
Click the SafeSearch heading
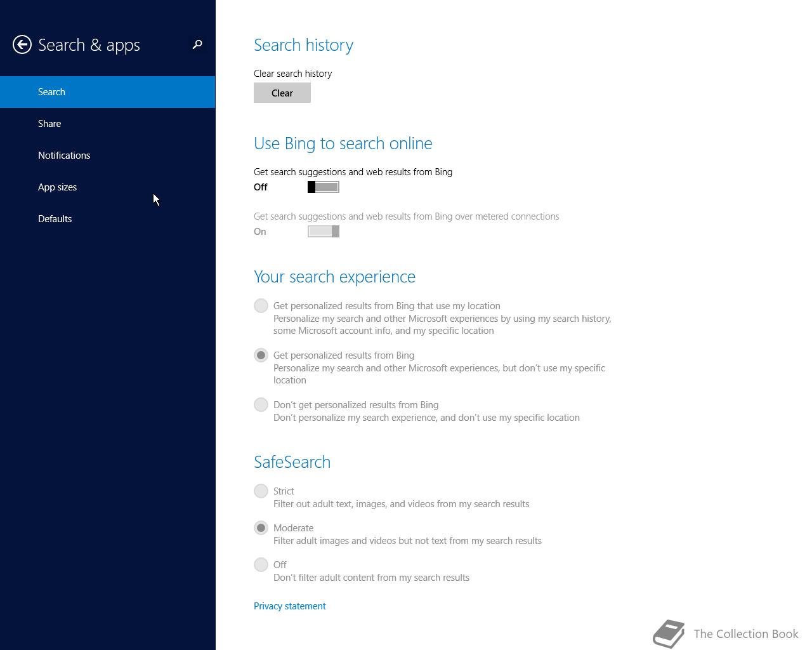tap(292, 462)
